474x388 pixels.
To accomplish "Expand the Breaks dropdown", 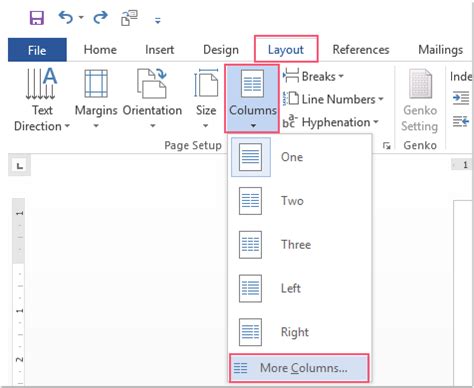I will pyautogui.click(x=313, y=76).
